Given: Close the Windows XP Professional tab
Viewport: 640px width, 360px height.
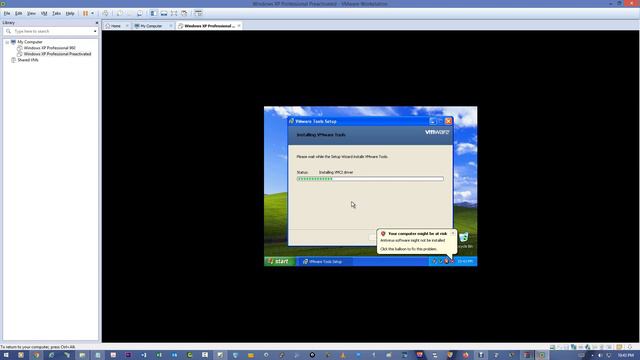Looking at the screenshot, I should 239,26.
